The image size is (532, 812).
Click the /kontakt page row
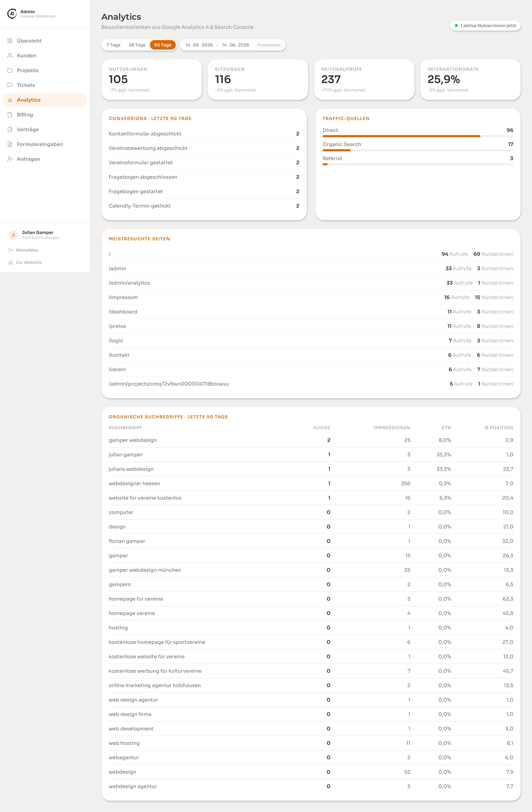pyautogui.click(x=311, y=355)
